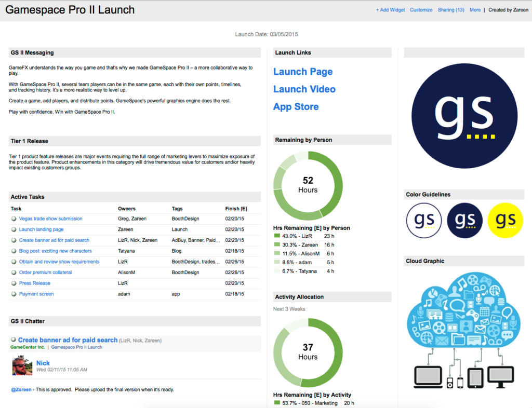Screen dimensions: 532x408
Task: Click Add Widget in the header
Action: point(390,10)
